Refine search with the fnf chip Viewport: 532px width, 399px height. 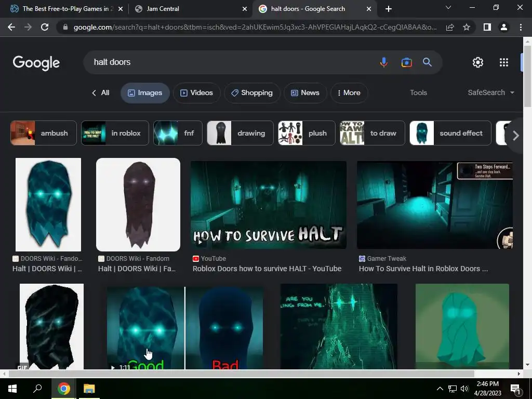(178, 133)
